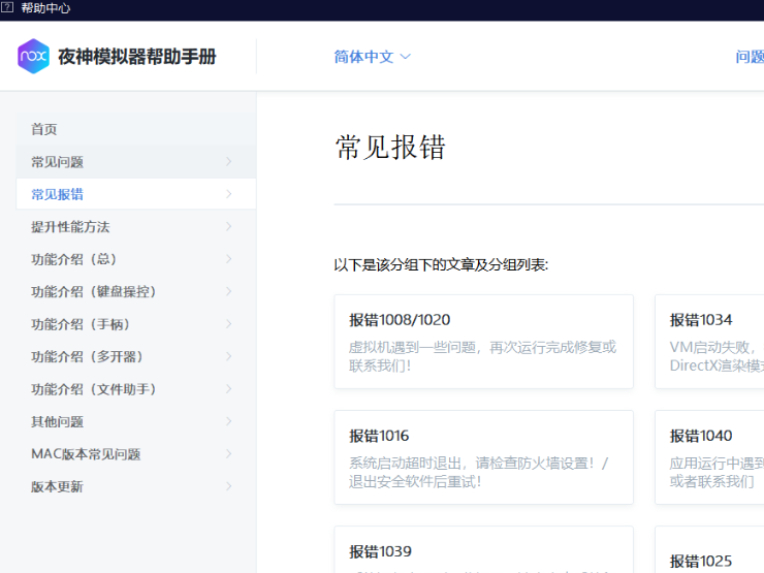The height and width of the screenshot is (573, 764).
Task: Click the help center question mark icon
Action: coord(7,8)
